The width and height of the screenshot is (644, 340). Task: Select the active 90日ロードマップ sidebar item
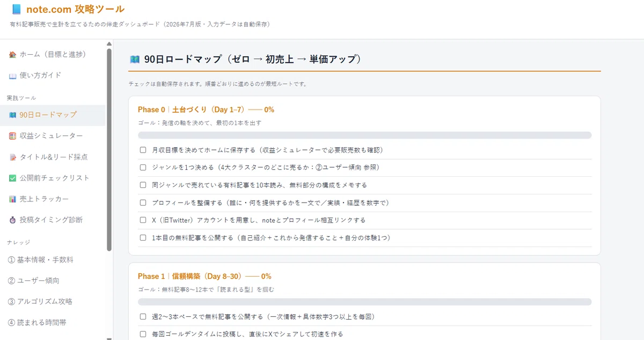[53, 115]
